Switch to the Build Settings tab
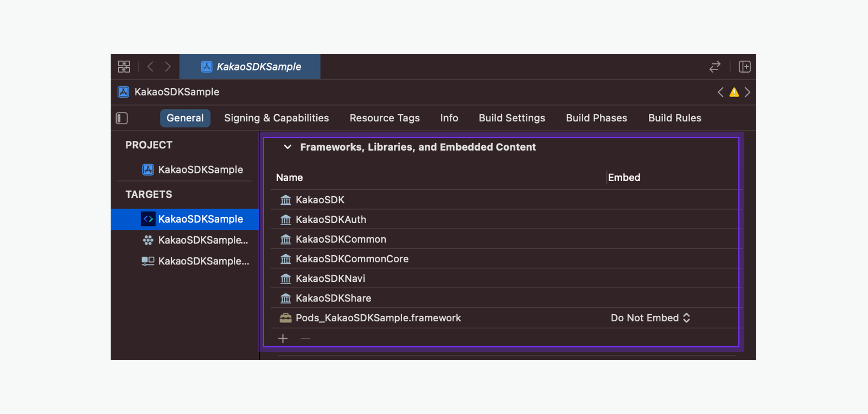 [x=512, y=118]
